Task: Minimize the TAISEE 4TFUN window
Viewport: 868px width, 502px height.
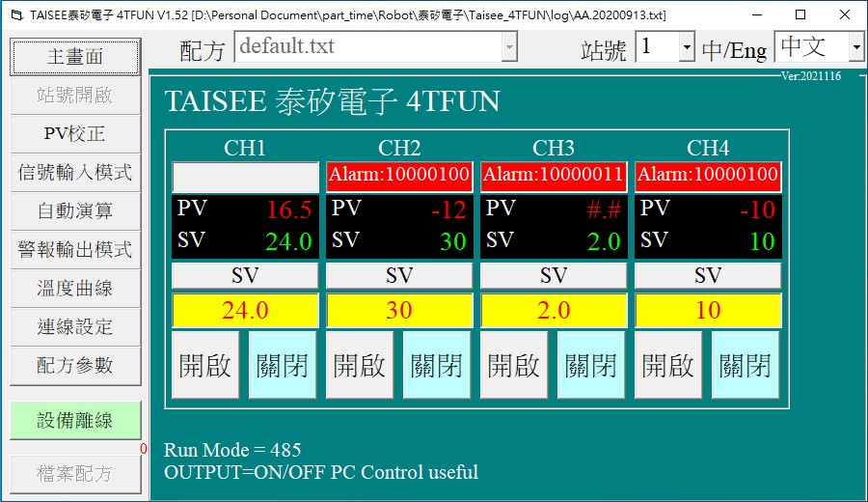Action: pyautogui.click(x=757, y=14)
